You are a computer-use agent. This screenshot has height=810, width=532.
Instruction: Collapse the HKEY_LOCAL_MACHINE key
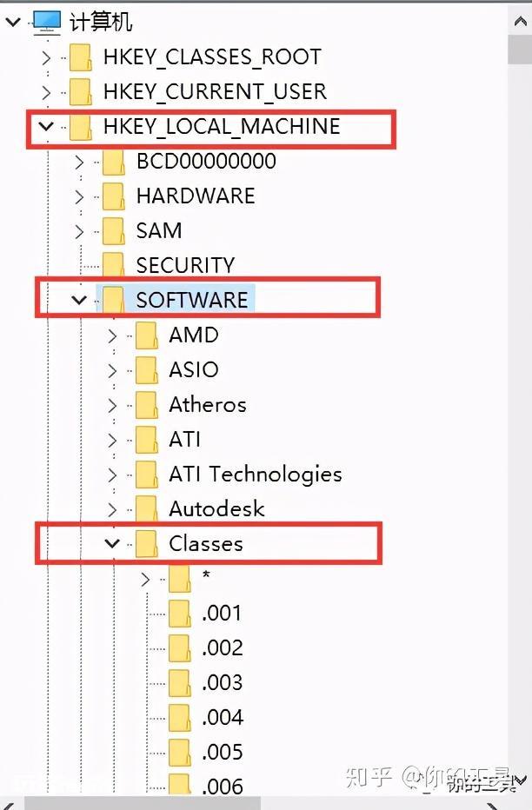46,126
